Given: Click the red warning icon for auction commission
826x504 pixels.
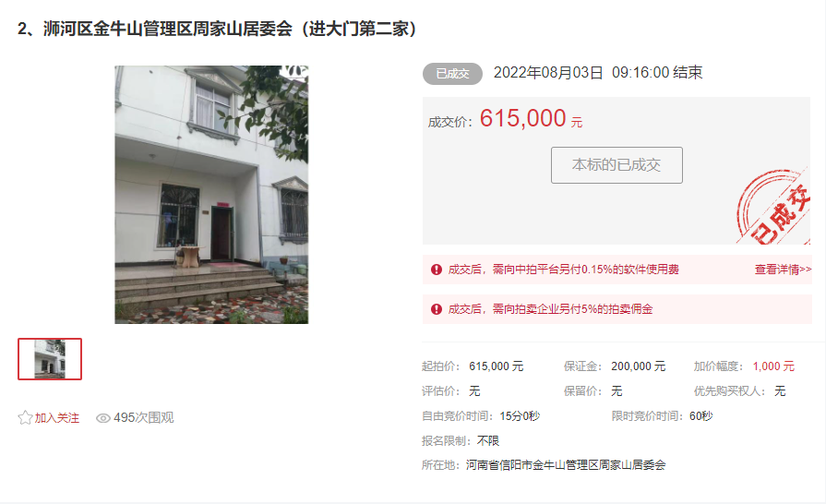Looking at the screenshot, I should coord(437,309).
